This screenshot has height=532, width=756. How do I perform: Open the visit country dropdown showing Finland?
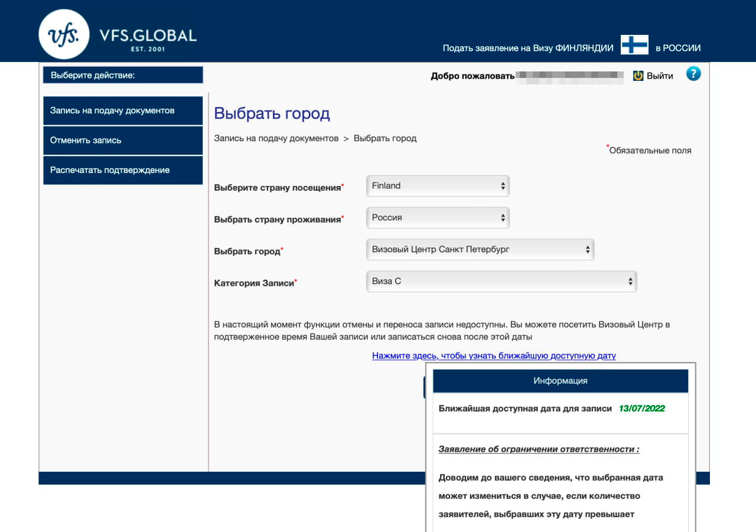(x=438, y=185)
